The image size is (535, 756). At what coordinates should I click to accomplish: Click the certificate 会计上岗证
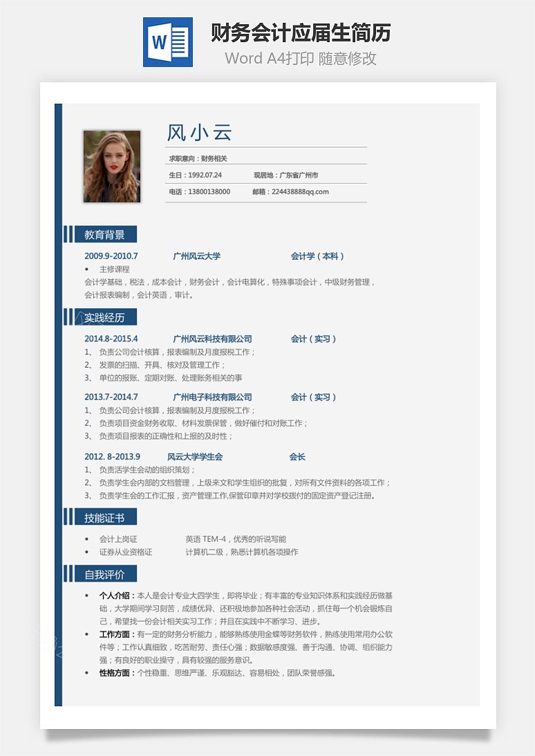(x=118, y=539)
